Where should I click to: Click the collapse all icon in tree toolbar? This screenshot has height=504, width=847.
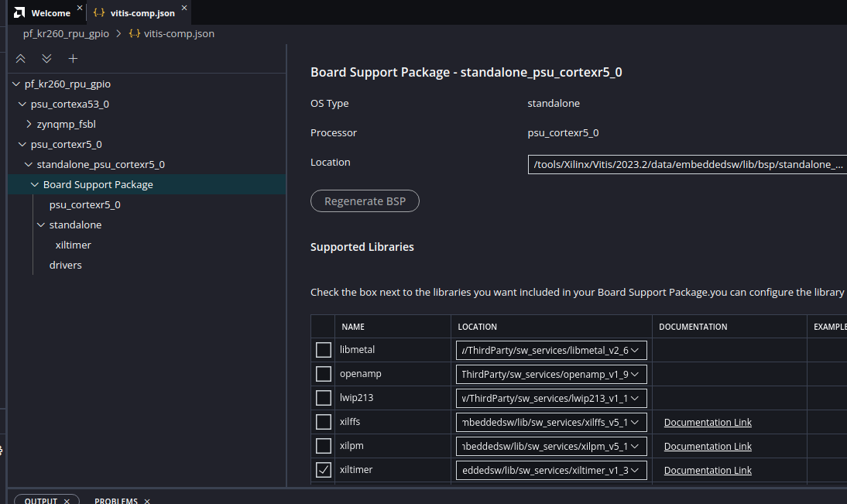coord(21,59)
